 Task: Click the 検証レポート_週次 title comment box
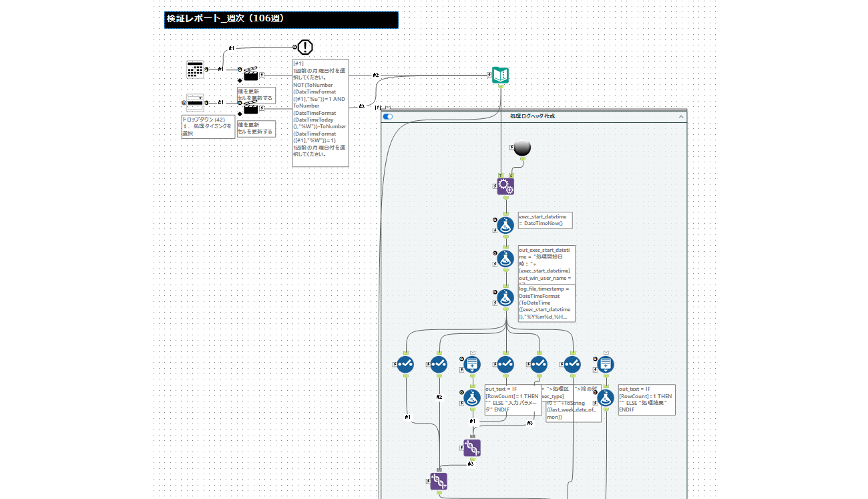click(281, 19)
